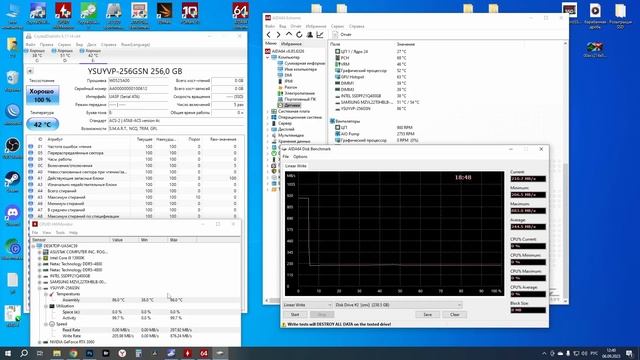
Task: Click the Value column header in HWMonitor
Action: coord(124,240)
